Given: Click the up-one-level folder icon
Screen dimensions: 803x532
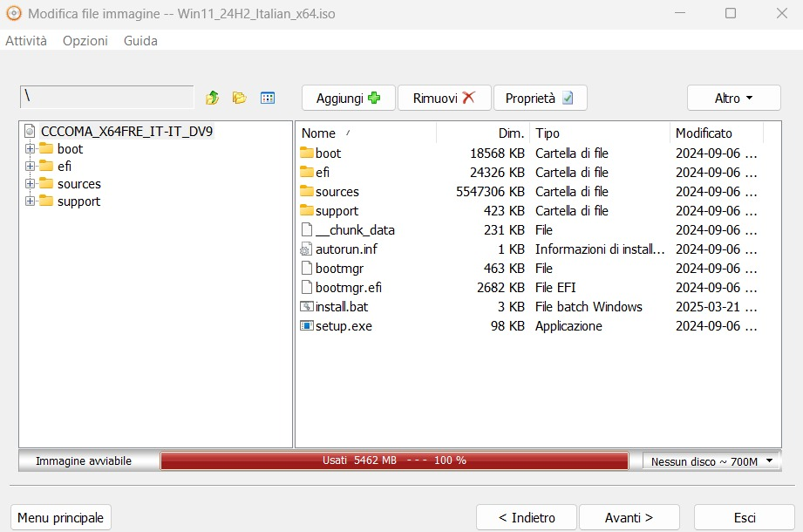Looking at the screenshot, I should 212,98.
